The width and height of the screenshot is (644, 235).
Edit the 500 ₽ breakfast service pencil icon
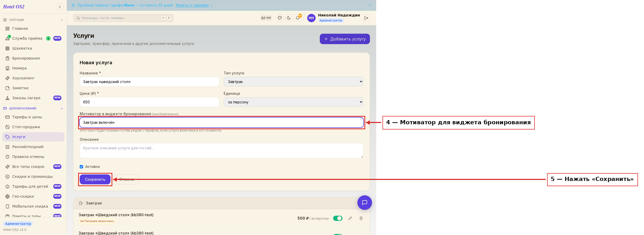(350, 218)
